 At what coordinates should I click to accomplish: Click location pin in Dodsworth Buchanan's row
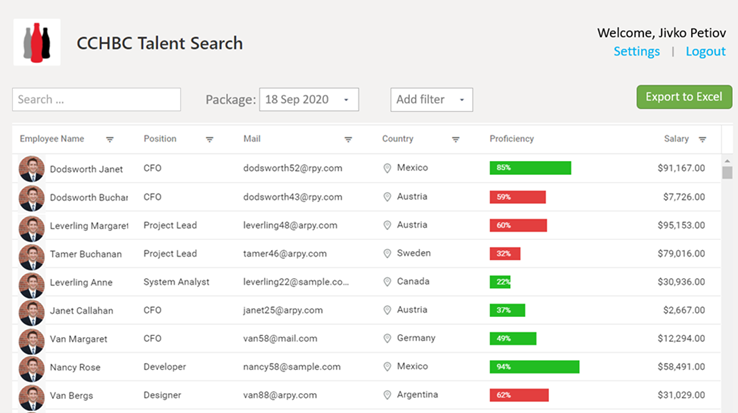(x=387, y=197)
